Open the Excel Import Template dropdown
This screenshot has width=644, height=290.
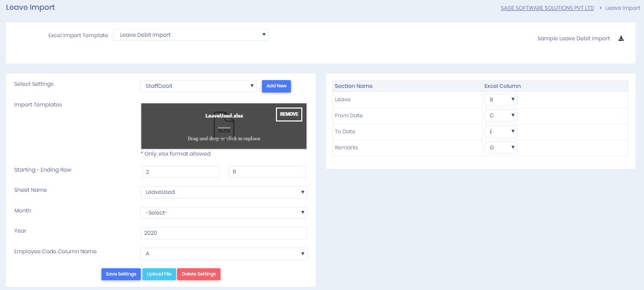[x=191, y=35]
